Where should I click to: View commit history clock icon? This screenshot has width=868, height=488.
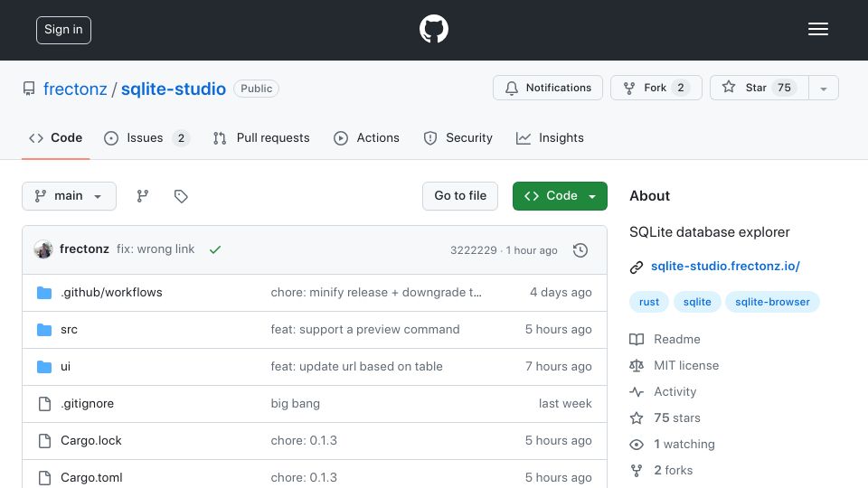click(580, 250)
